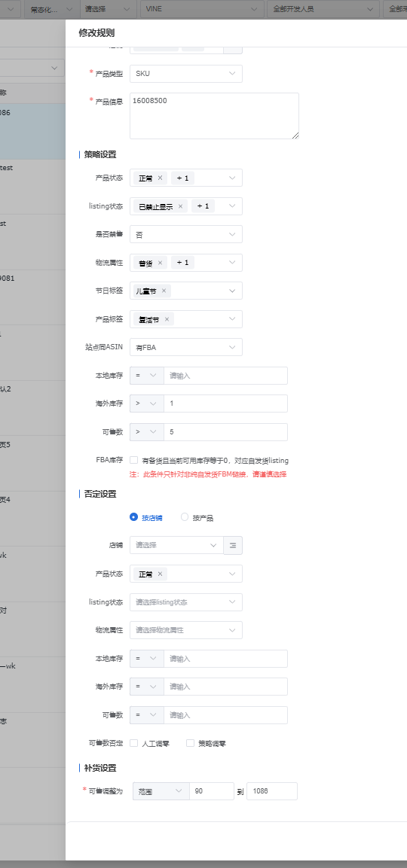Open the 否定设置 可售数 operator dropdown
This screenshot has width=407, height=868.
[x=146, y=715]
